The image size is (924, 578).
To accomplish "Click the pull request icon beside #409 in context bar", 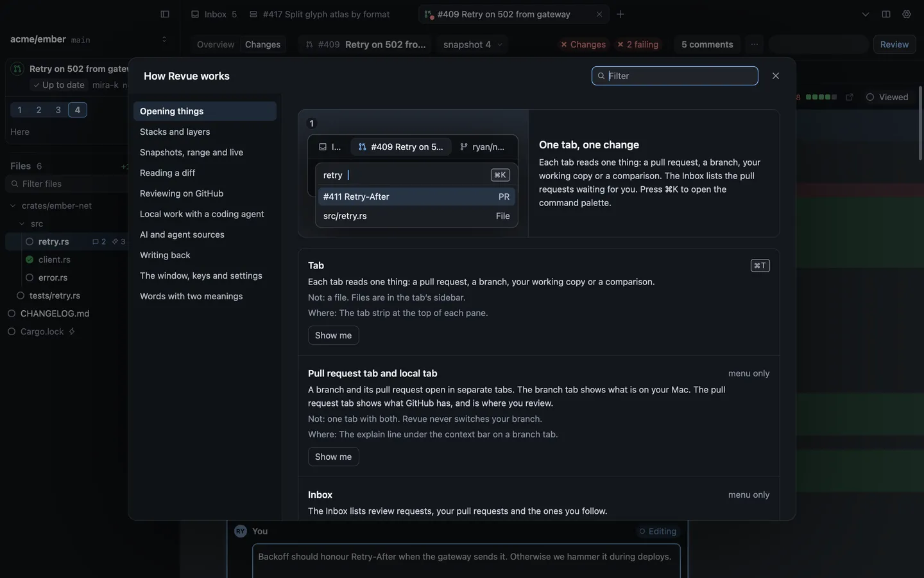I will click(x=309, y=44).
